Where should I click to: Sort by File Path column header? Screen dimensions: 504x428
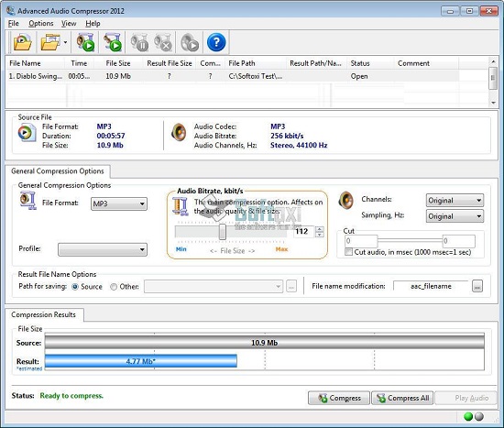coord(257,63)
